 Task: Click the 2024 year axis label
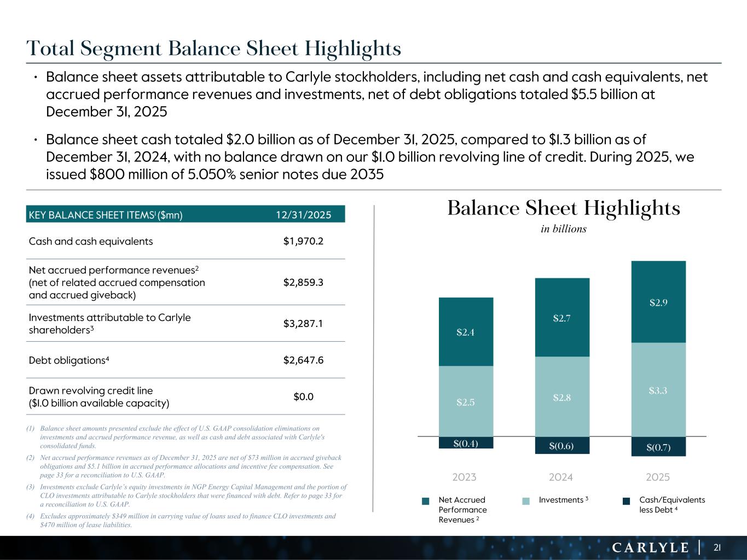pyautogui.click(x=561, y=477)
